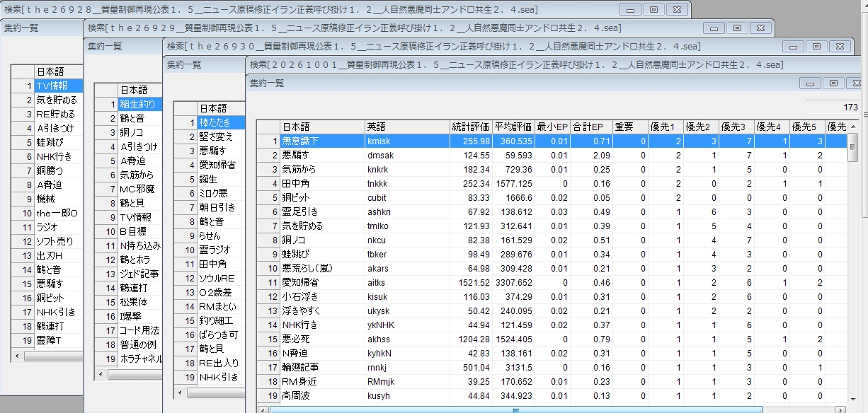The height and width of the screenshot is (413, 868).
Task: Close the 集約一覧 front inner window
Action: click(855, 83)
